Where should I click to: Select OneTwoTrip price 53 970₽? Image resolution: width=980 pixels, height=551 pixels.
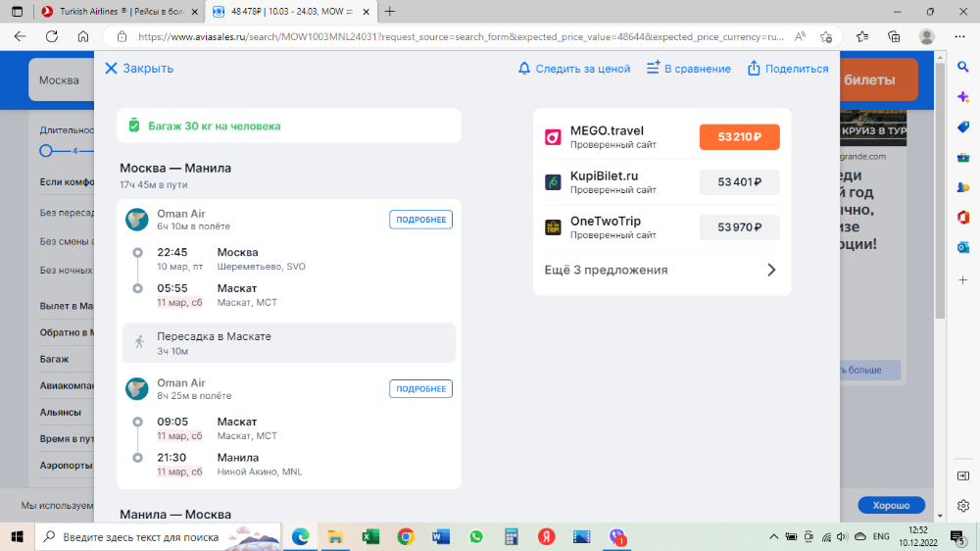click(739, 227)
